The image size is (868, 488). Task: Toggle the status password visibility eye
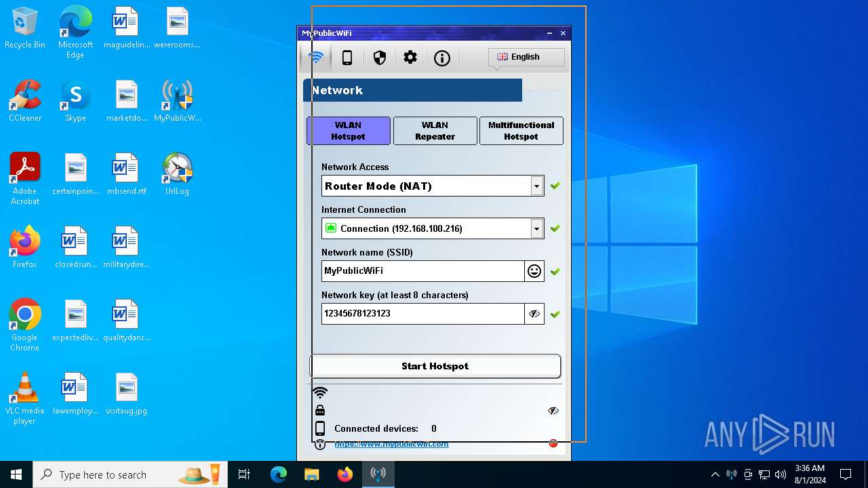pyautogui.click(x=553, y=411)
